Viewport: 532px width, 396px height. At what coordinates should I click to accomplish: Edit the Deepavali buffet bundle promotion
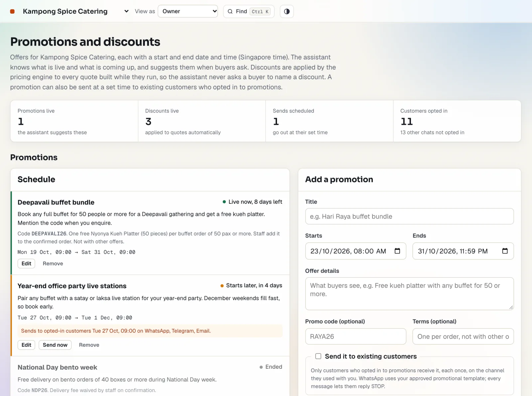(x=26, y=264)
